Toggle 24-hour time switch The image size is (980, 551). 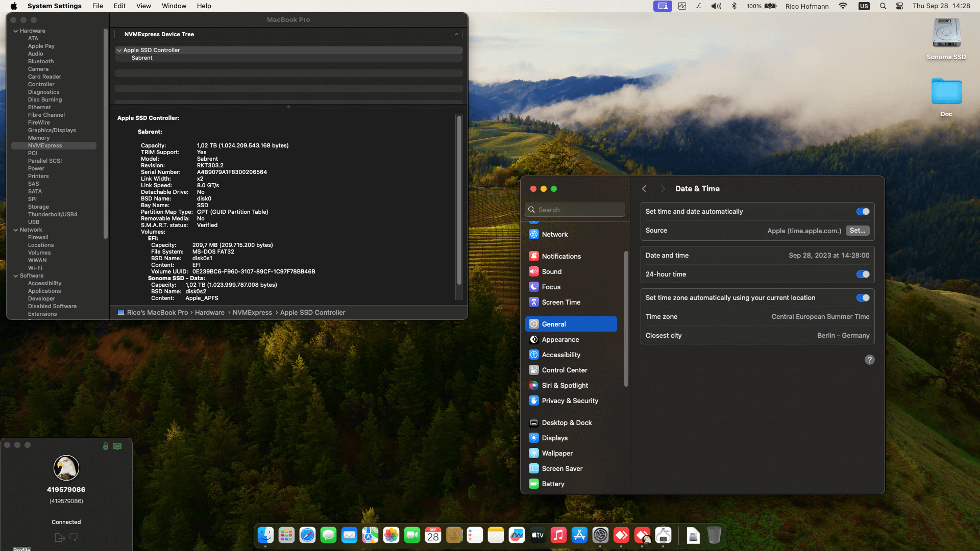863,274
